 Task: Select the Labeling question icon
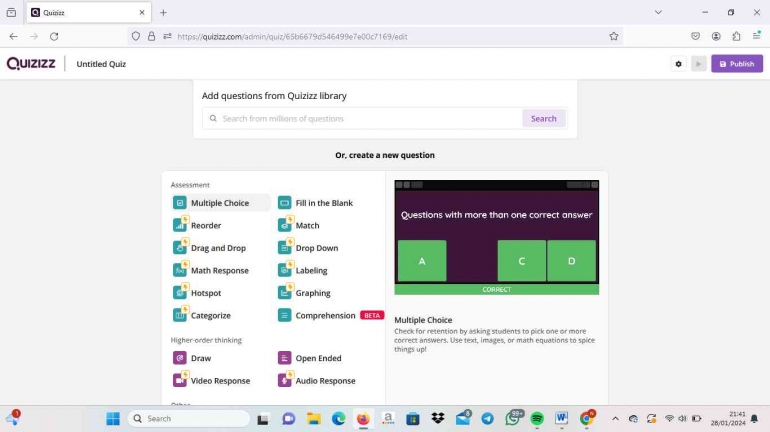284,270
